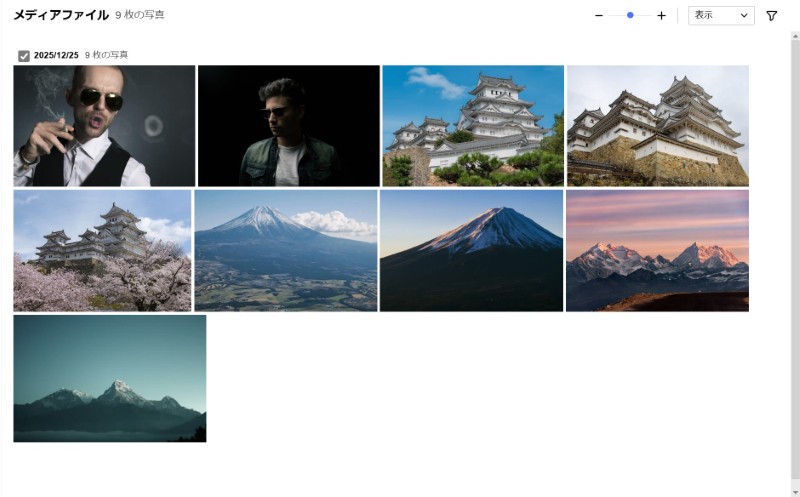Image resolution: width=800 pixels, height=497 pixels.
Task: Select the white castle under blue sky photo
Action: 473,126
